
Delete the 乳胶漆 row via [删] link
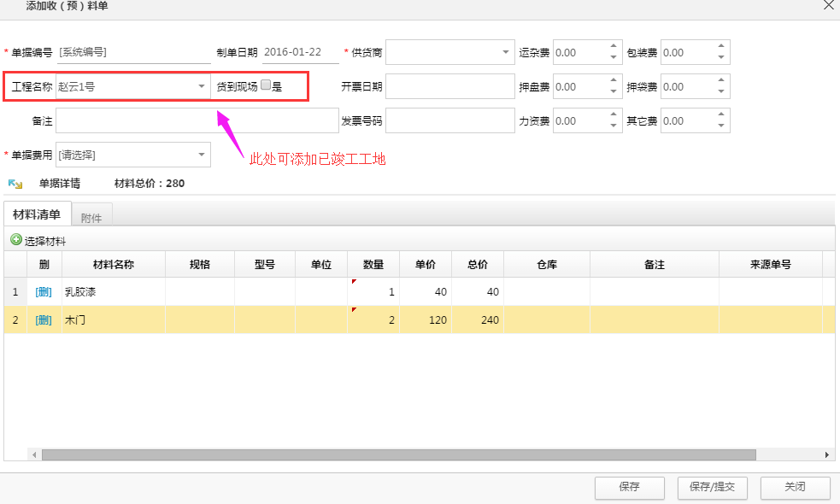(x=44, y=292)
